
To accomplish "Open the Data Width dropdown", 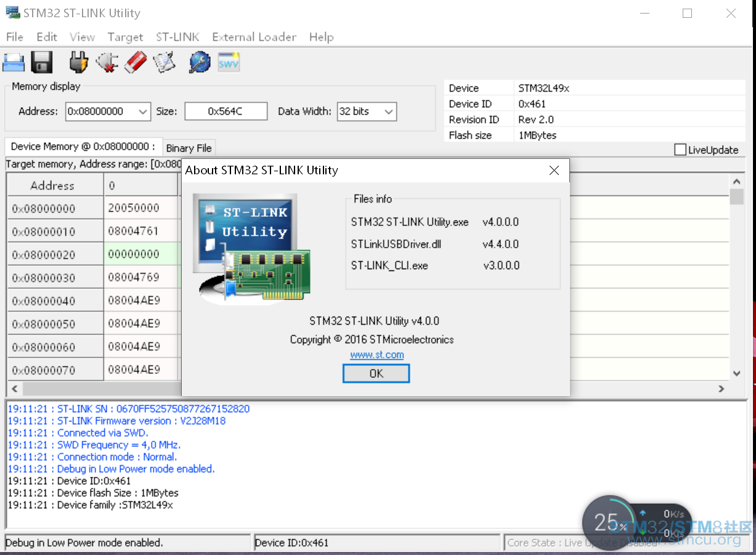I will pyautogui.click(x=389, y=111).
